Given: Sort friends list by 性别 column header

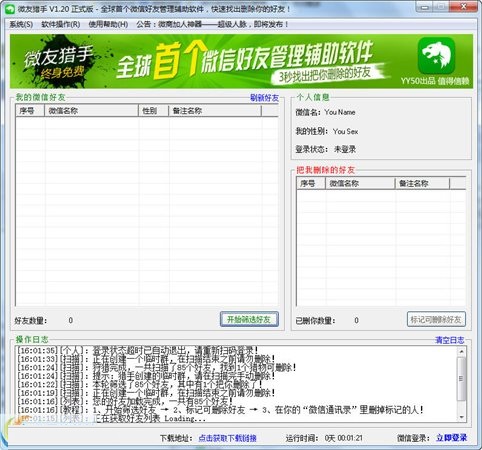Looking at the screenshot, I should [x=154, y=111].
